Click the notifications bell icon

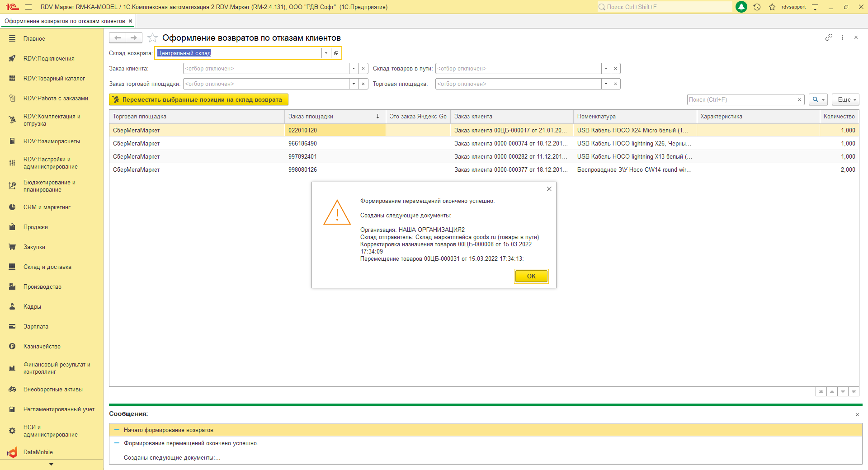(x=741, y=7)
